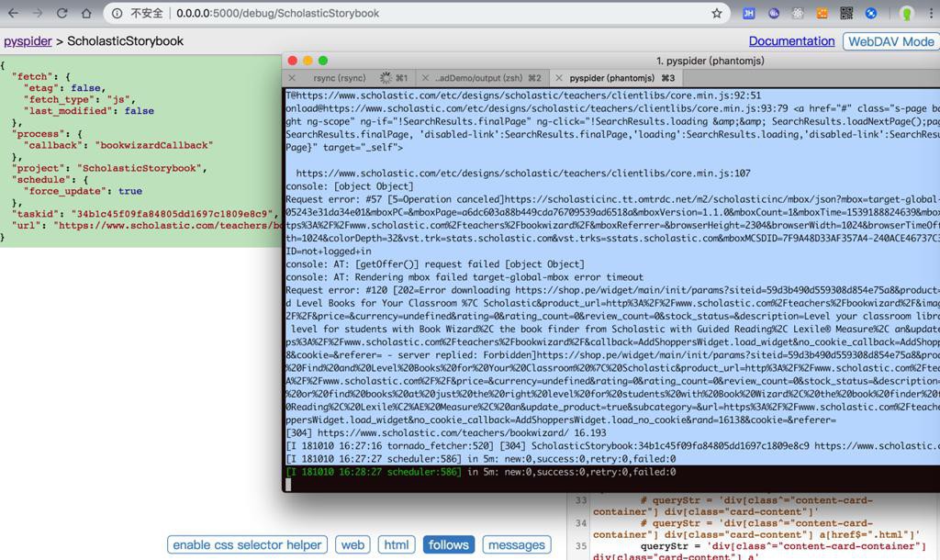Click the browser forward arrow
The width and height of the screenshot is (940, 560).
click(38, 13)
